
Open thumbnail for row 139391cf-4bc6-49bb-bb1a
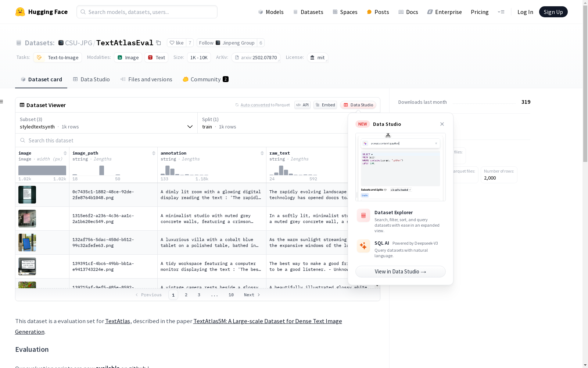27,266
